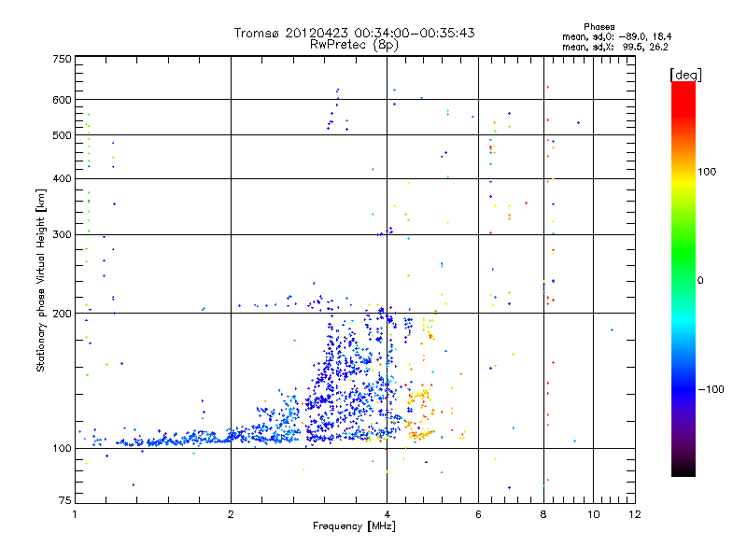
Task: Click the colorbar tick label '-100'
Action: point(711,389)
